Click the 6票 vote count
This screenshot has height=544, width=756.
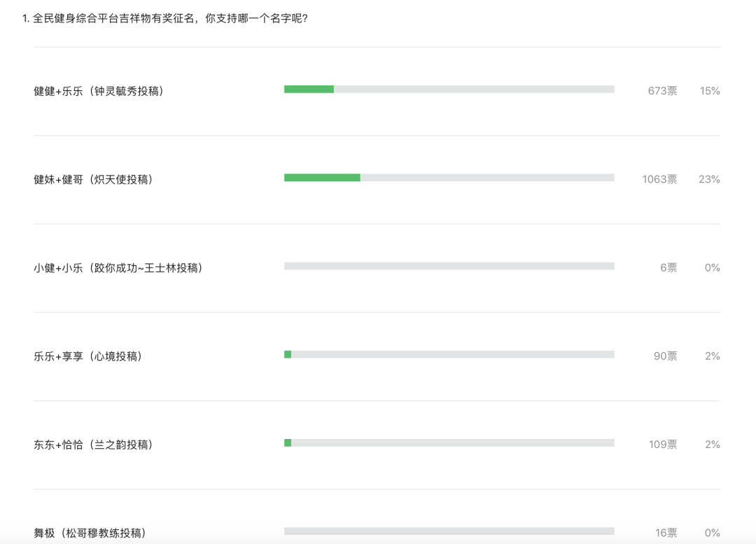(668, 267)
